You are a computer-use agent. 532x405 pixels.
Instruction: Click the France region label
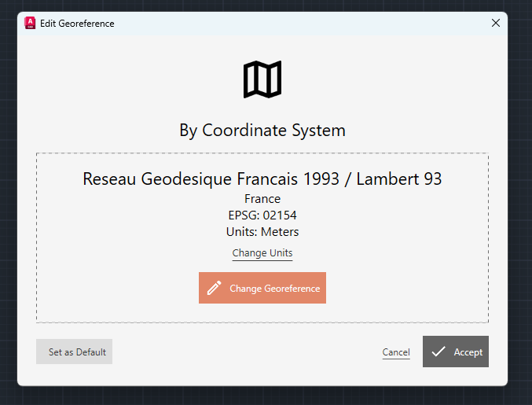pyautogui.click(x=262, y=199)
